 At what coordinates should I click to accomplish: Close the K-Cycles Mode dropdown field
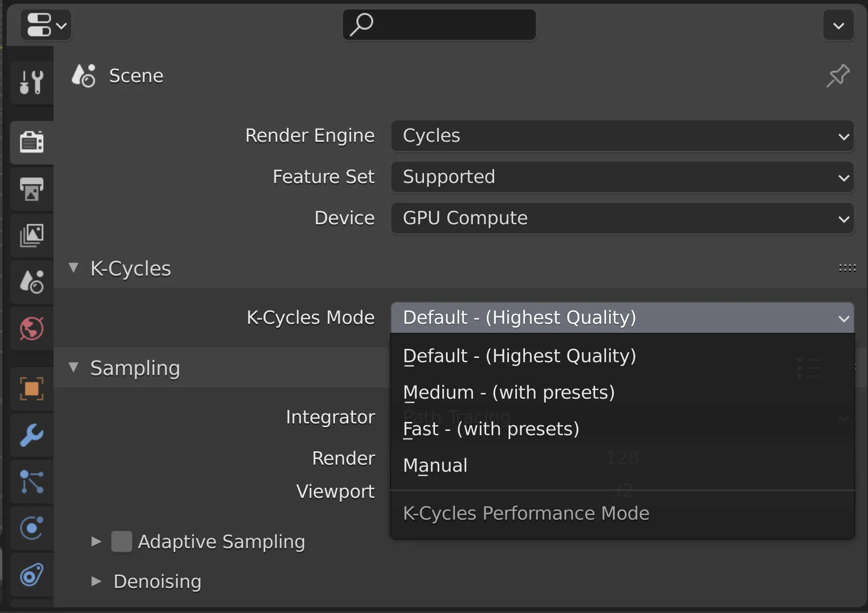pyautogui.click(x=623, y=318)
